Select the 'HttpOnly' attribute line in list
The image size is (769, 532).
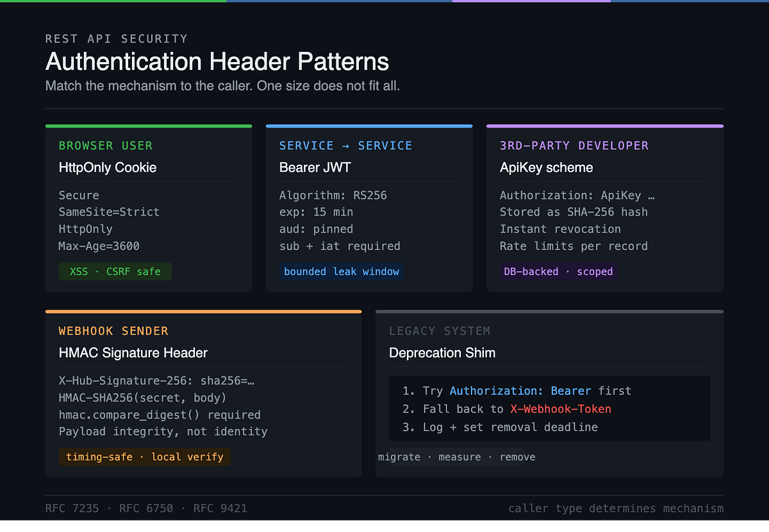tap(86, 229)
